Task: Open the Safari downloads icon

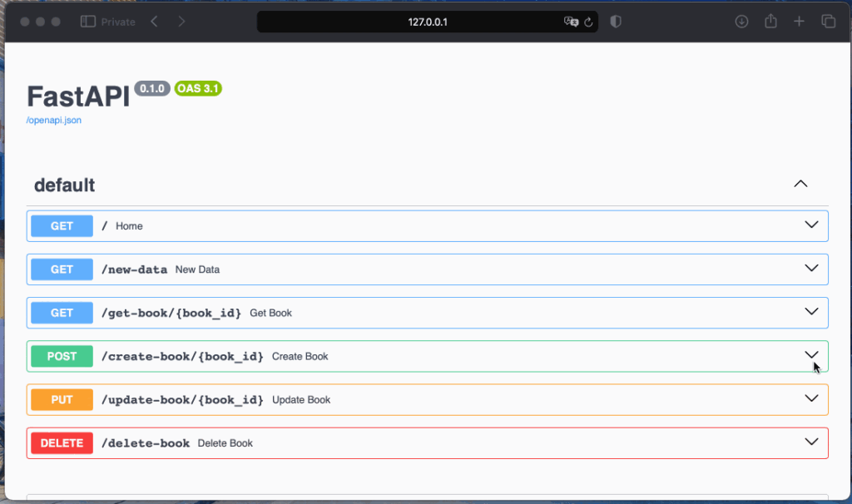Action: click(741, 22)
